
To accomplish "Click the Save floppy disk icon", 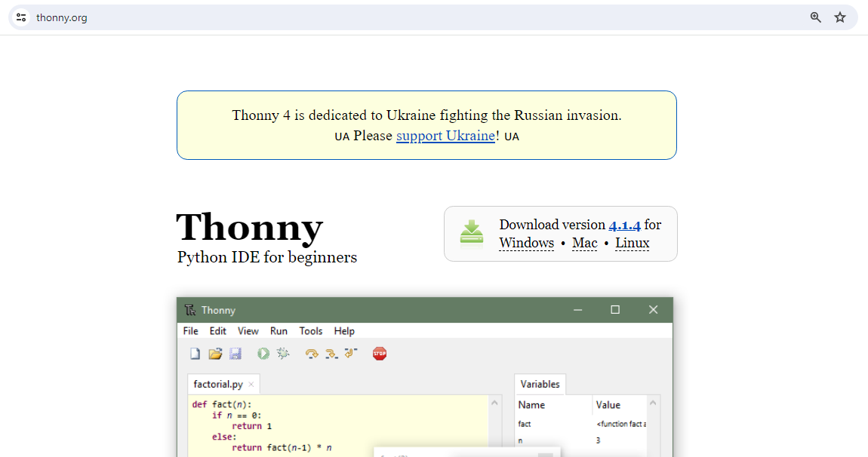I will tap(235, 354).
